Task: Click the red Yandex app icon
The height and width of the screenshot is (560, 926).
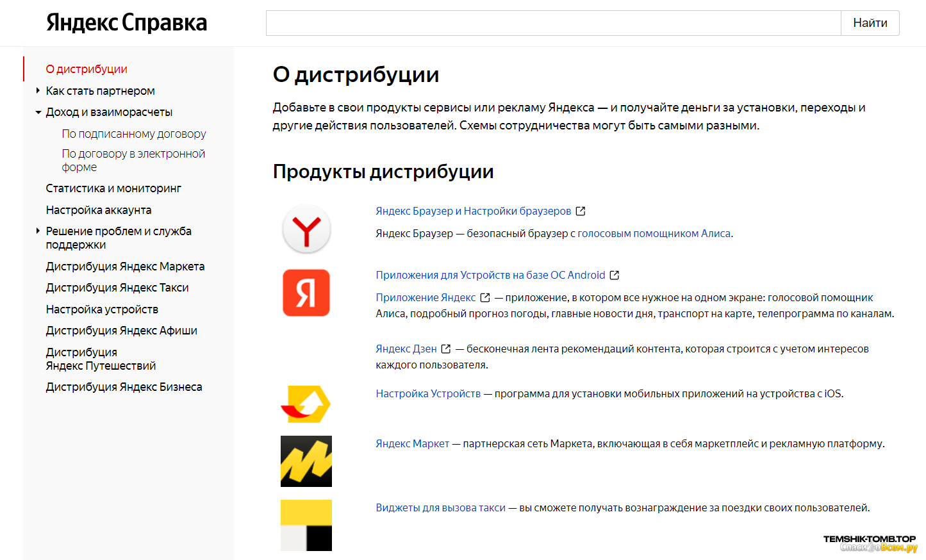Action: click(306, 293)
